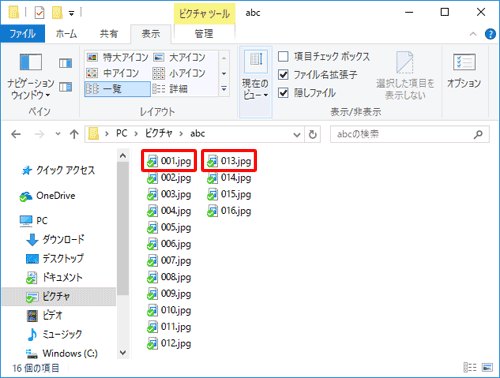Refresh the abc folder
This screenshot has width=500, height=378.
point(312,134)
